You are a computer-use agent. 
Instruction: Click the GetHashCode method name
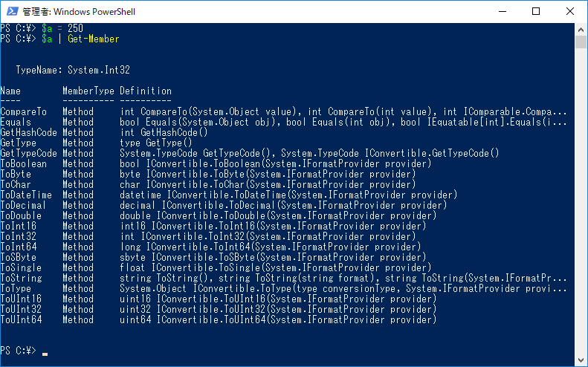coord(28,132)
